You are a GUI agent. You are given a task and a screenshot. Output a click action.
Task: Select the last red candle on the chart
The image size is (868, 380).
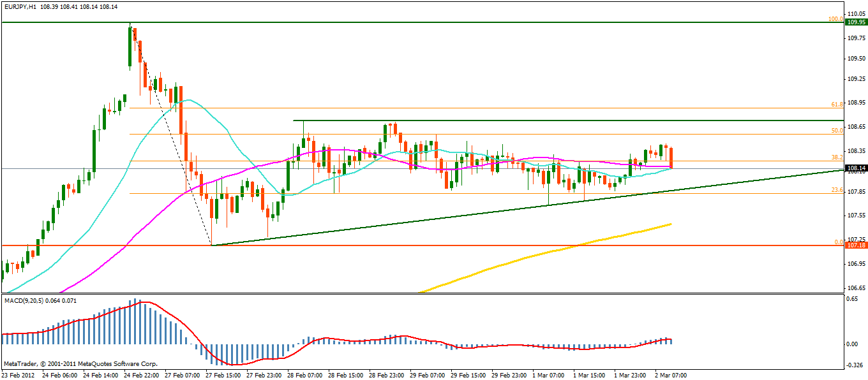tap(671, 157)
